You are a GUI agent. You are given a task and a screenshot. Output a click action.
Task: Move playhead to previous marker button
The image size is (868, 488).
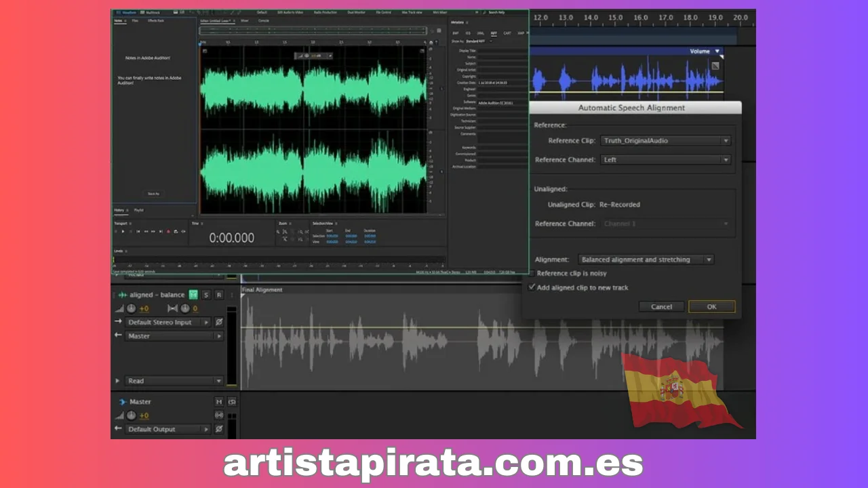(x=138, y=231)
